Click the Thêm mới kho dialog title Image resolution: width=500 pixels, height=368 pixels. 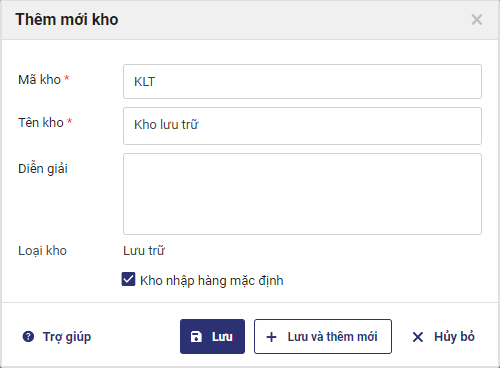pos(67,19)
